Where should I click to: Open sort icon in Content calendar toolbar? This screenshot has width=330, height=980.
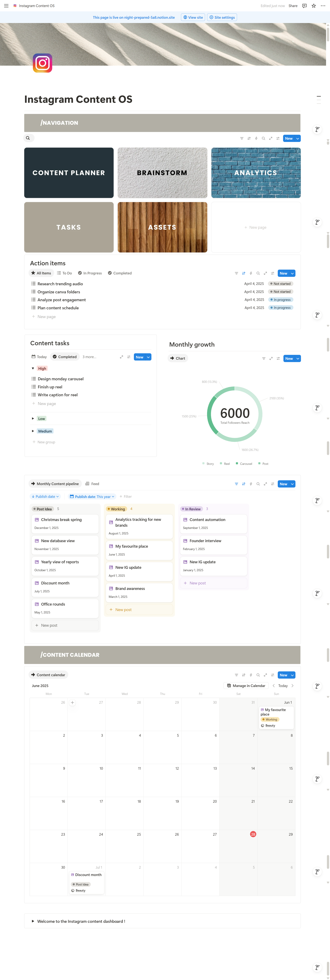[244, 675]
